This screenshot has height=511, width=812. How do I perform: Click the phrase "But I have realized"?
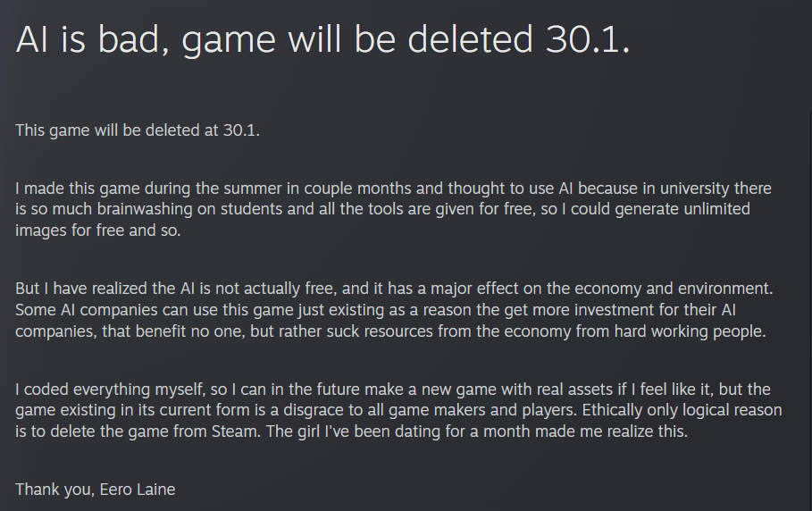pyautogui.click(x=81, y=289)
